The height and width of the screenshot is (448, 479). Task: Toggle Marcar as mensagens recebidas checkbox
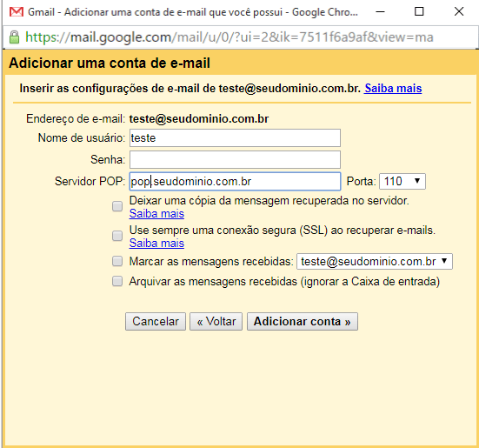coord(117,261)
